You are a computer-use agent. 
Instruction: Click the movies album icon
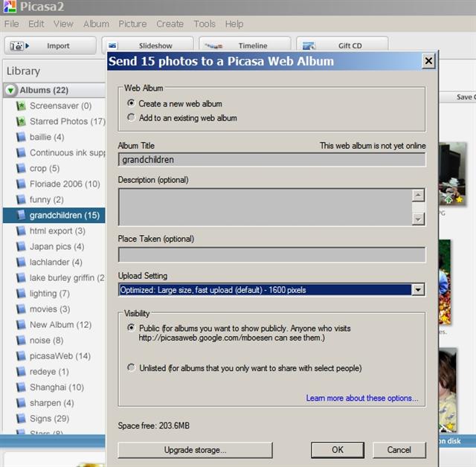21,309
